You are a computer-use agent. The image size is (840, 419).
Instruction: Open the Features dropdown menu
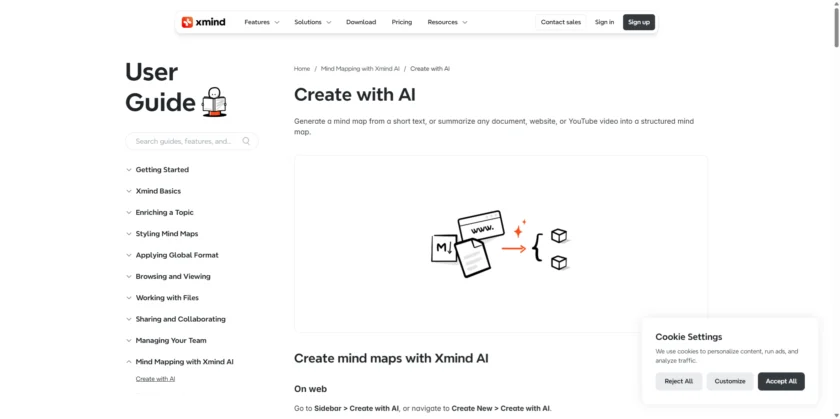tap(261, 22)
